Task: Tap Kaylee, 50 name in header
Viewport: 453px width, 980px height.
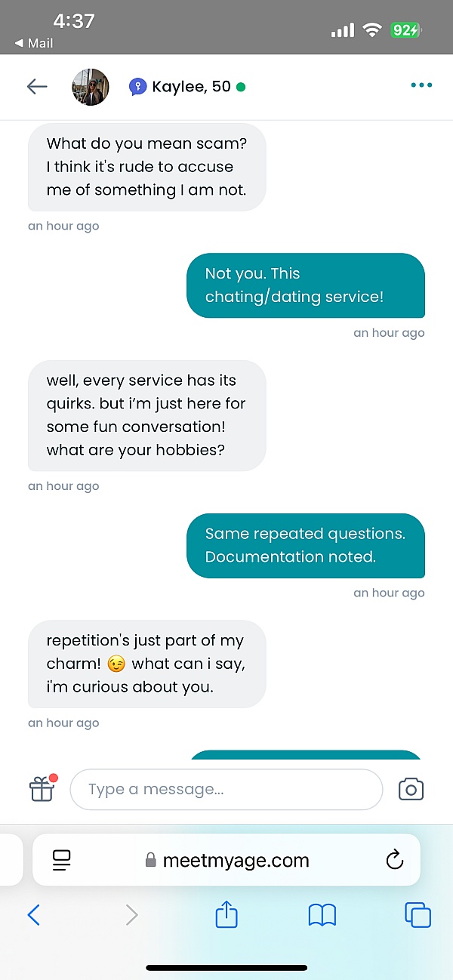Action: (191, 87)
